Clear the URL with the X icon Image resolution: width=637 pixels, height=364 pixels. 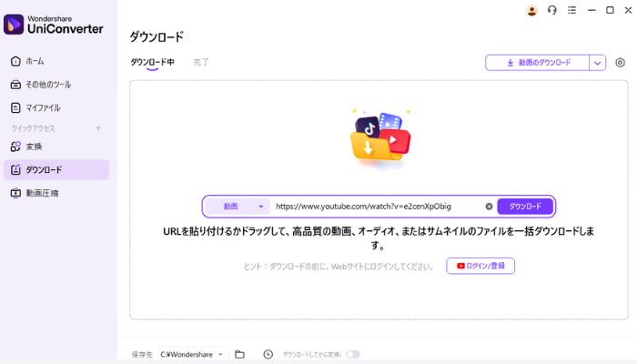(489, 207)
